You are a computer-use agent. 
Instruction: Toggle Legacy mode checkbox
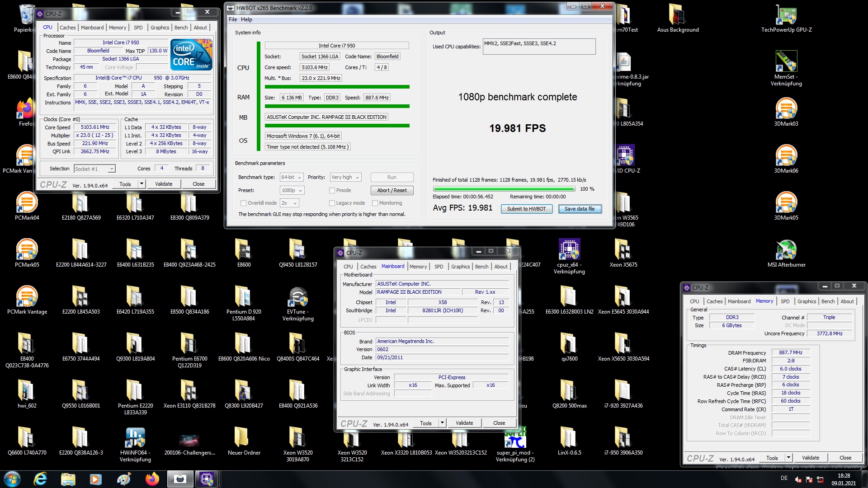(x=332, y=203)
